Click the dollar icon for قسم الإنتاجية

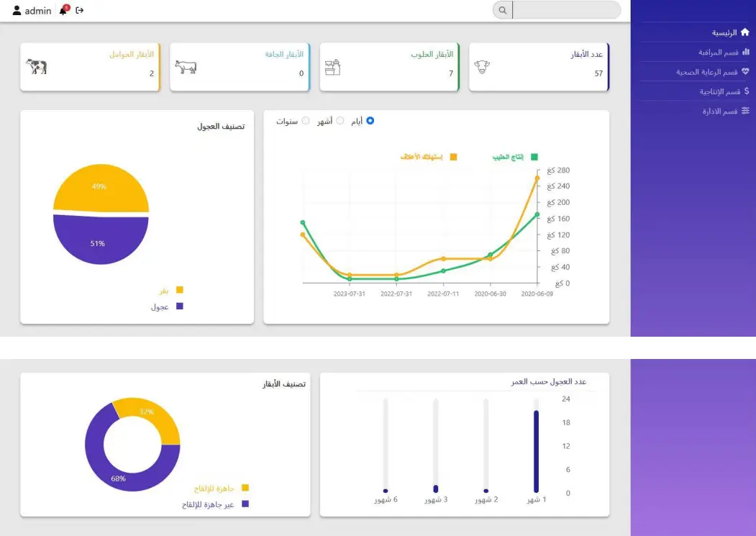click(x=746, y=91)
